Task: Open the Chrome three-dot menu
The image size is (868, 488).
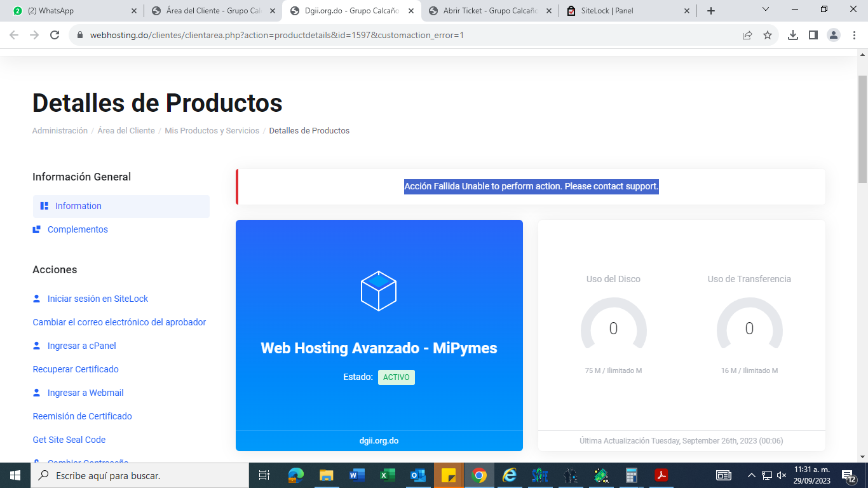Action: (x=854, y=36)
